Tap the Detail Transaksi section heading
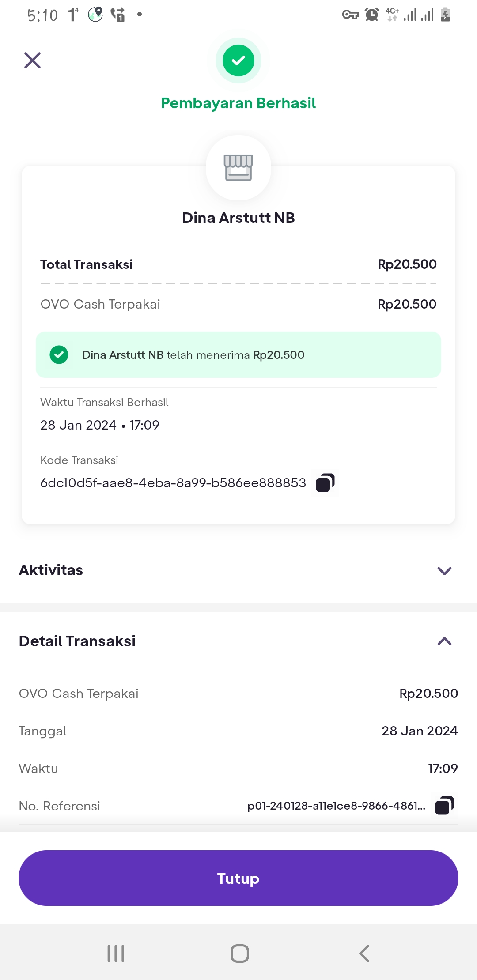The image size is (477, 980). coord(77,641)
